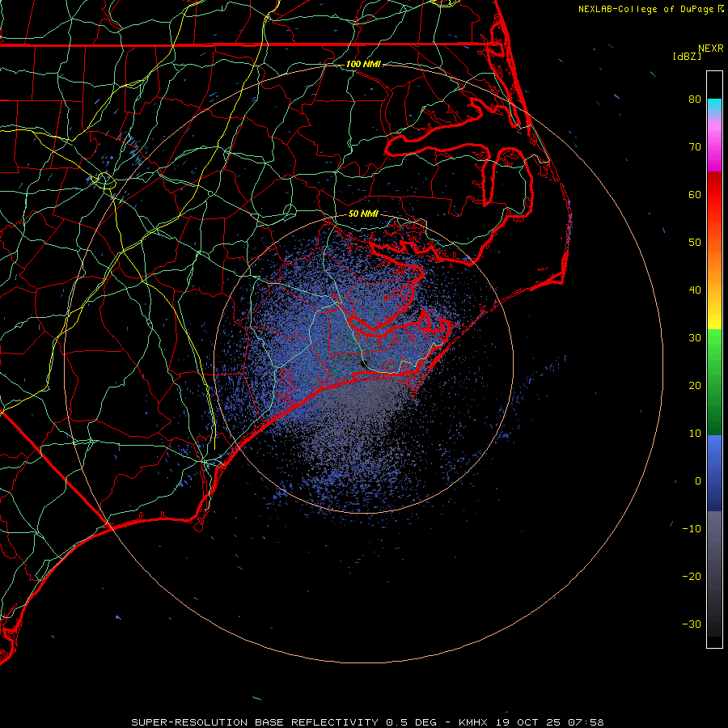Click 'SUPER-RESOLUTION BASE REFLECTIVITY' caption text

coord(255,722)
